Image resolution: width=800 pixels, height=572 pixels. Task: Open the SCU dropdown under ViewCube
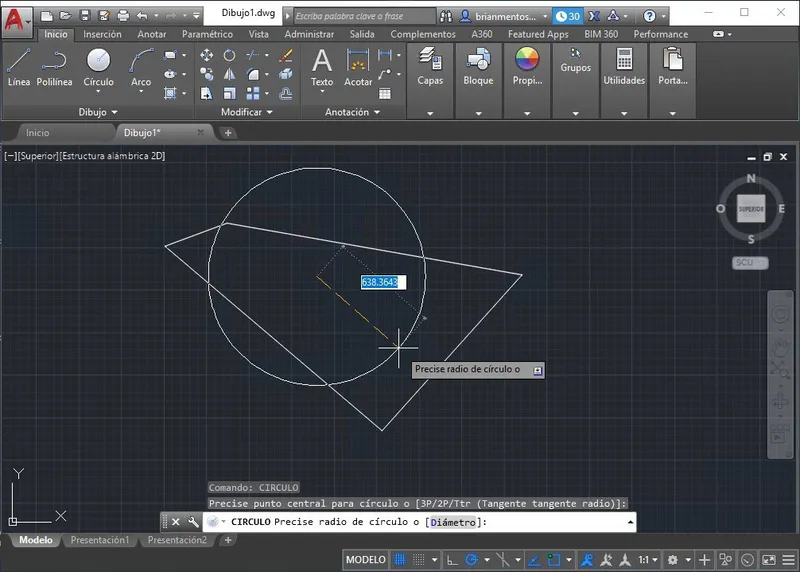pos(750,262)
